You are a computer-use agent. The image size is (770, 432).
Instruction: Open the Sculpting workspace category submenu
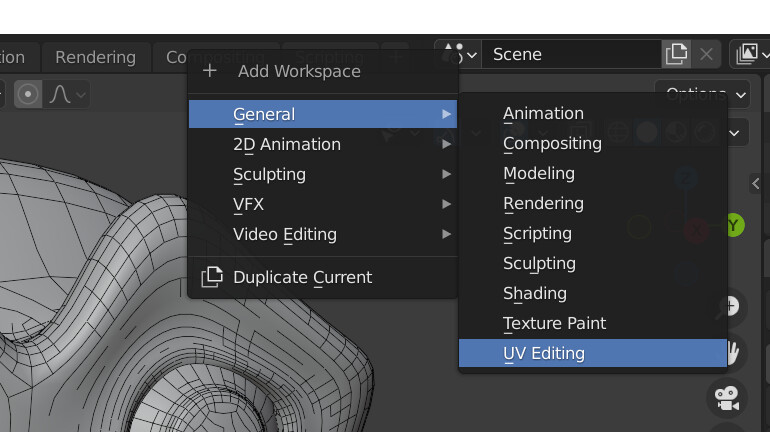[323, 174]
